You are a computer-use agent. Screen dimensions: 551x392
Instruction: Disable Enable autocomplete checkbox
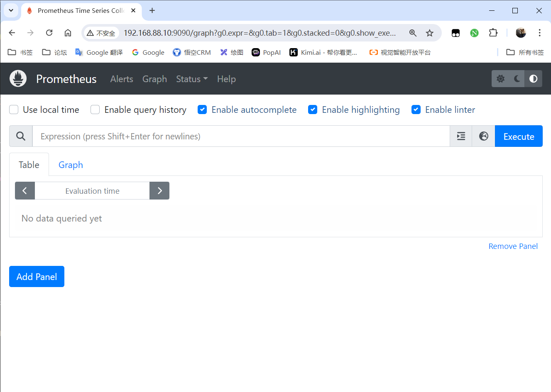point(202,110)
